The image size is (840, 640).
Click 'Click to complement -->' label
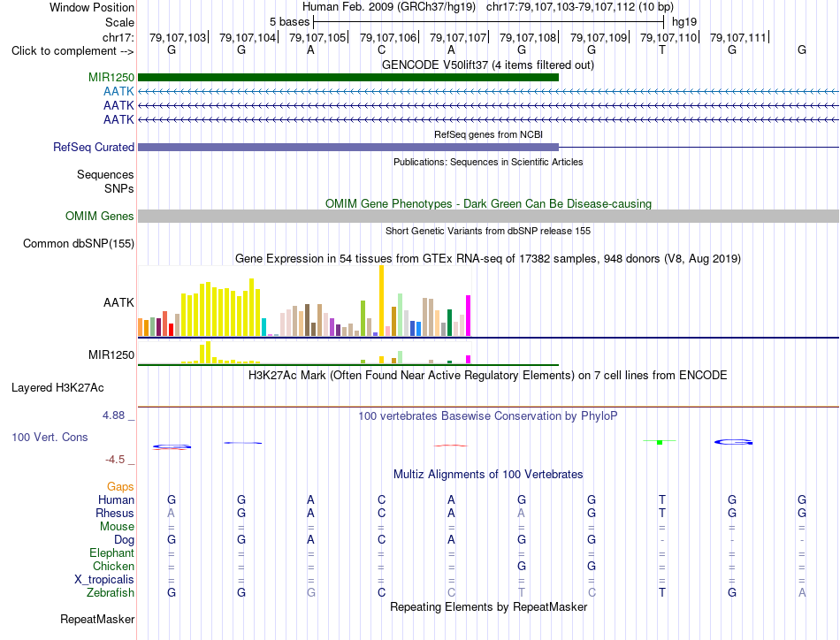click(x=73, y=51)
